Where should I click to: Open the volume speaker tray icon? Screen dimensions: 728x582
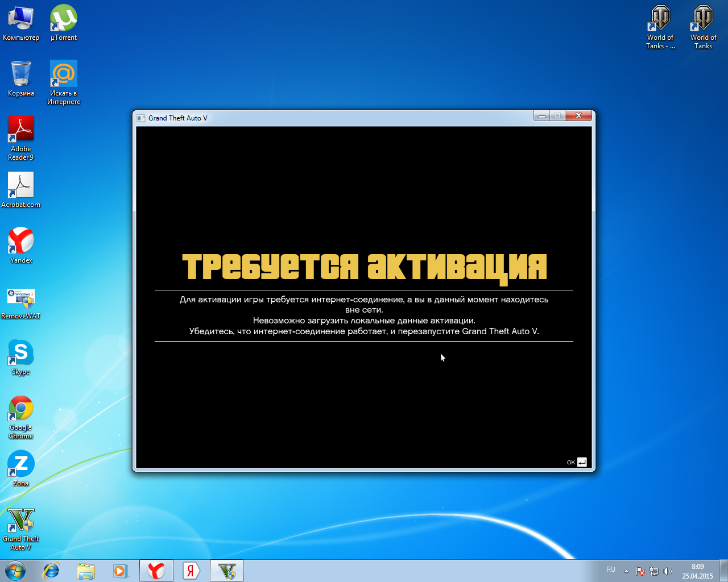point(668,571)
